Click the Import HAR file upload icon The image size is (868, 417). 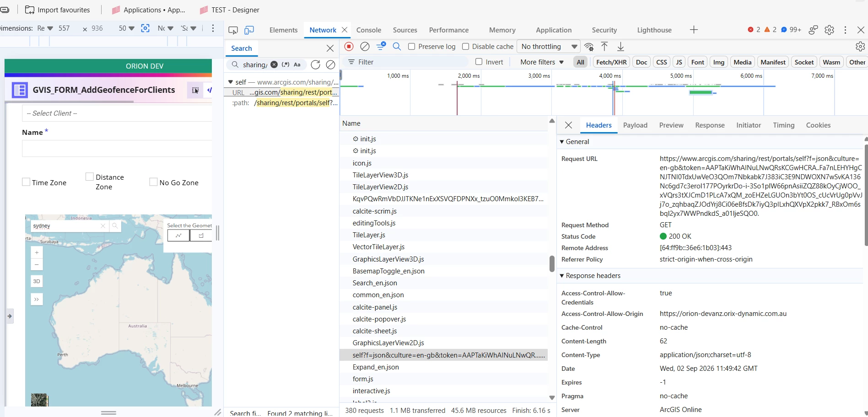coord(604,46)
